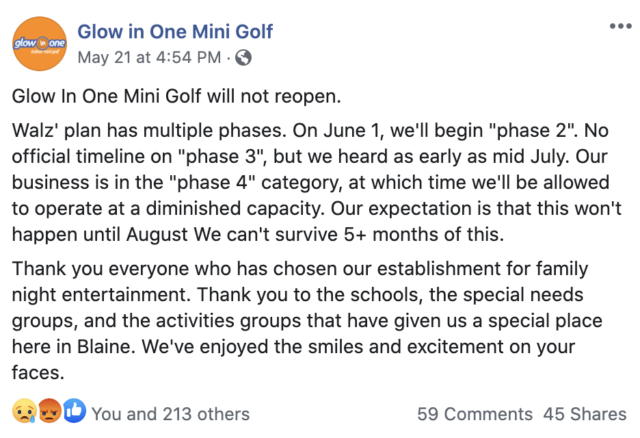Screen dimensions: 640x438
Task: Show who reacted: You and 213 others
Action: point(170,414)
